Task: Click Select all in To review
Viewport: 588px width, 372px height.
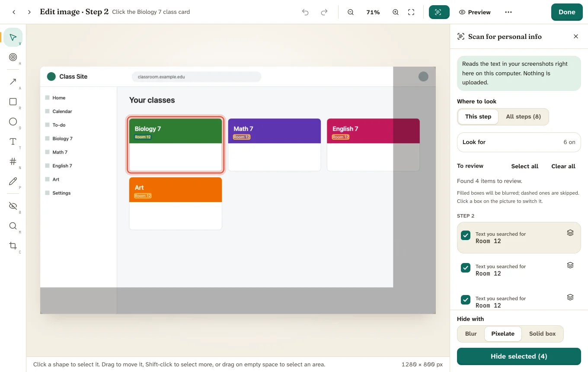Action: [525, 166]
